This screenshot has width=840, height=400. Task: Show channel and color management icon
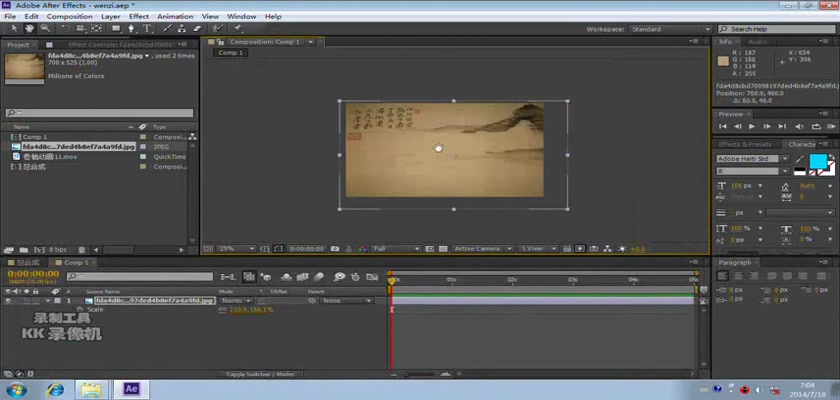tap(363, 249)
